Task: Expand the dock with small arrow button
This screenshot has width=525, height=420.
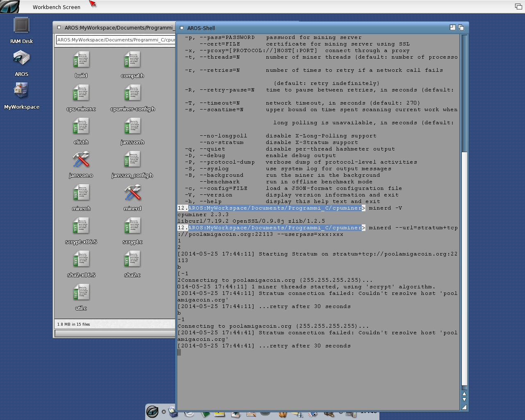Action: [x=164, y=411]
